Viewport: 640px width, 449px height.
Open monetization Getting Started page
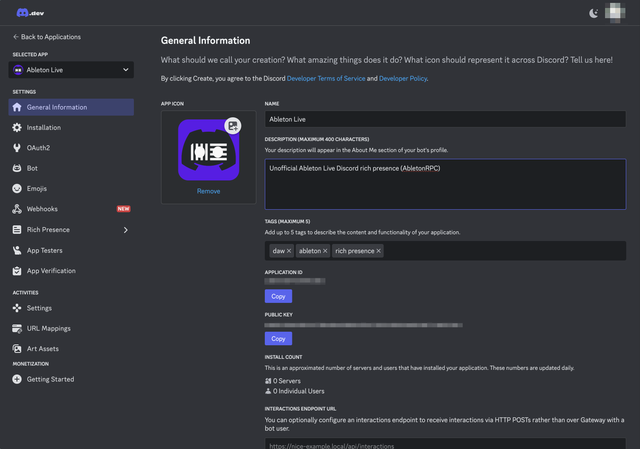click(71, 379)
